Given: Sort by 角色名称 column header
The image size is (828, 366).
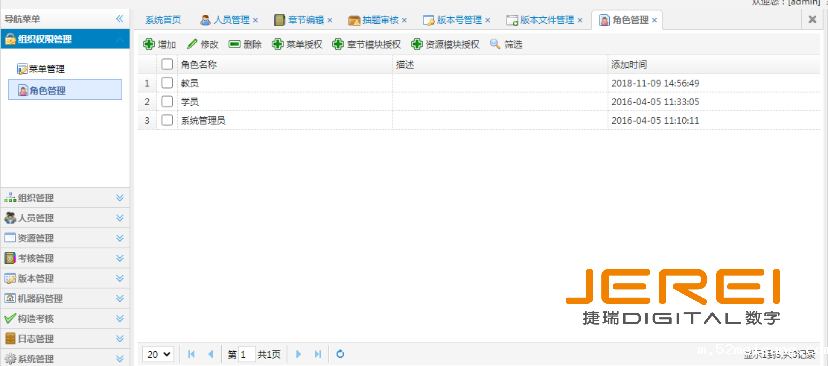Looking at the screenshot, I should pos(285,64).
